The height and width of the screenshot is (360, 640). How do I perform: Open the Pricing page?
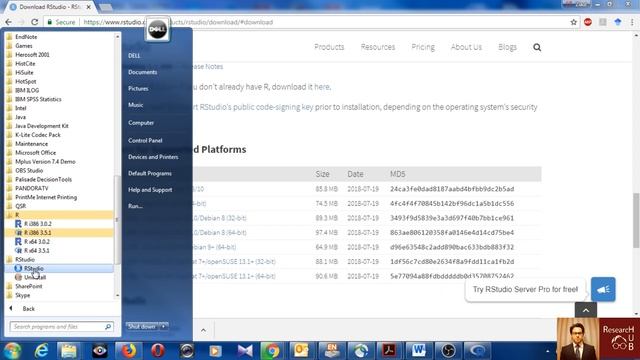pos(423,47)
